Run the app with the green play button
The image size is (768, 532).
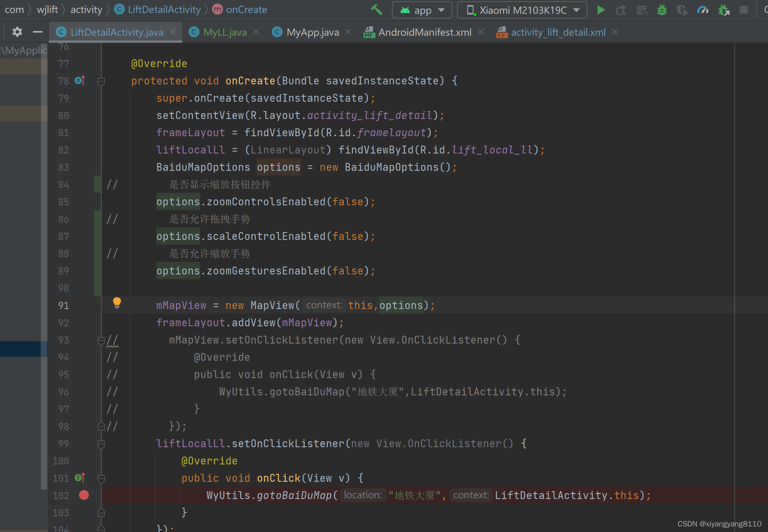click(x=601, y=10)
